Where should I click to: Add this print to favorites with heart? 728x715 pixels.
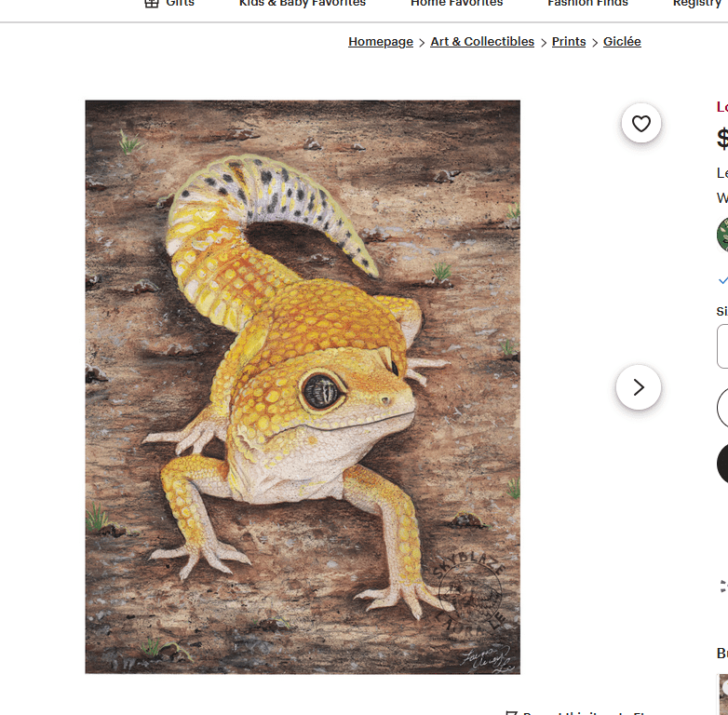coord(640,123)
